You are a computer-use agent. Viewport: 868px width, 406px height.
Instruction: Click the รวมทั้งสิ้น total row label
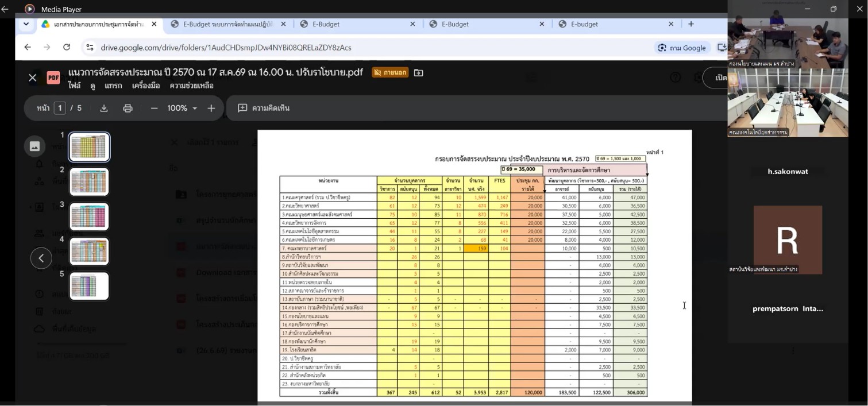(x=328, y=393)
